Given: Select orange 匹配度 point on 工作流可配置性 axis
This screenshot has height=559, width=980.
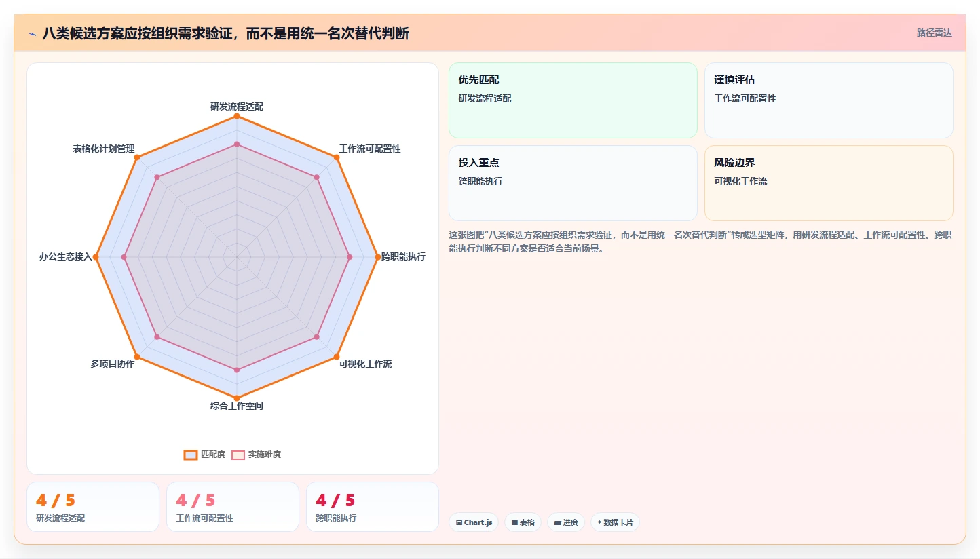Looking at the screenshot, I should pyautogui.click(x=337, y=157).
